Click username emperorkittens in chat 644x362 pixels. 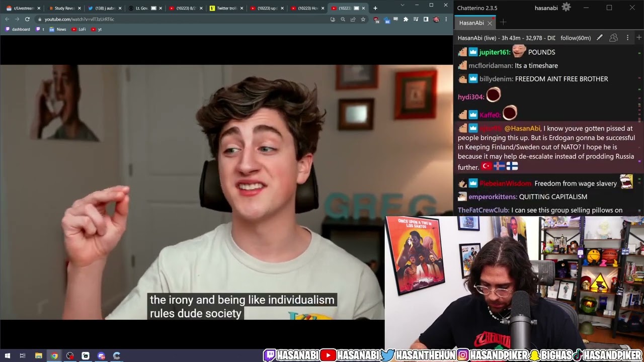(492, 197)
